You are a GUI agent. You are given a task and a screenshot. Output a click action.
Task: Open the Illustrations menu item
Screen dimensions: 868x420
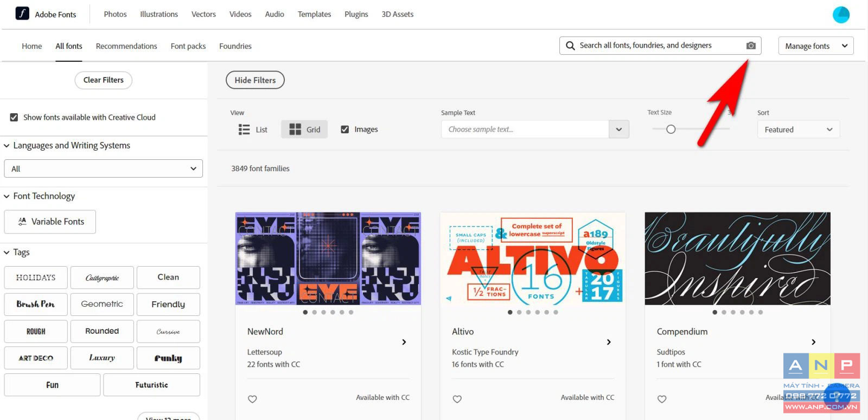(159, 14)
